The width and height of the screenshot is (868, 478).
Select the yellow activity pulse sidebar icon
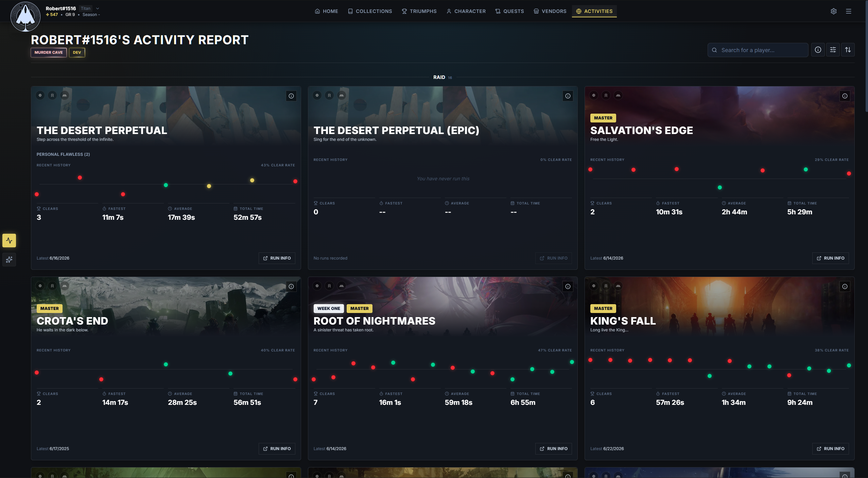(9, 241)
